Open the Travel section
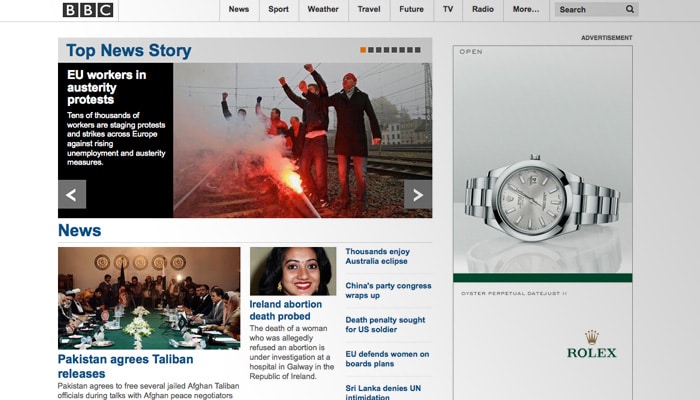The width and height of the screenshot is (700, 400). (369, 10)
